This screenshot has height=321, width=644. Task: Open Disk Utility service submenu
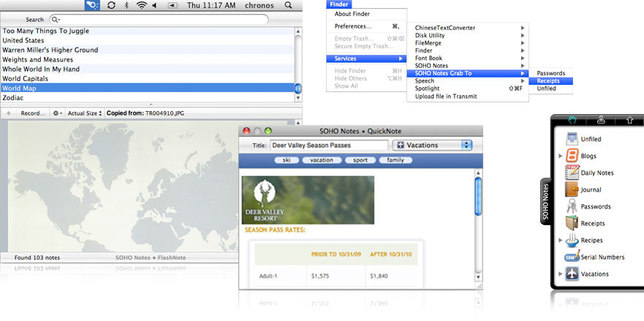click(467, 35)
